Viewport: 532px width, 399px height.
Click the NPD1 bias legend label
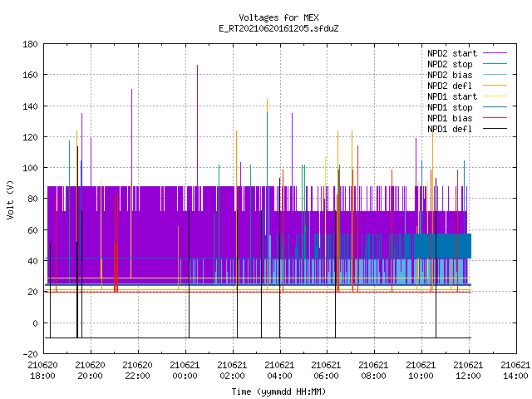[x=450, y=118]
